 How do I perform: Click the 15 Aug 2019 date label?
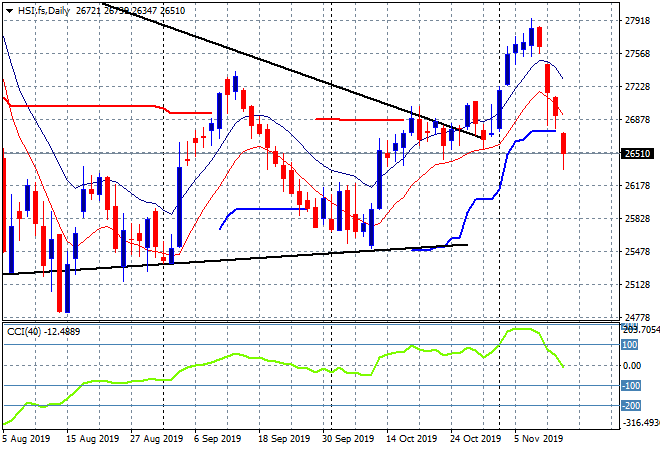pyautogui.click(x=93, y=439)
